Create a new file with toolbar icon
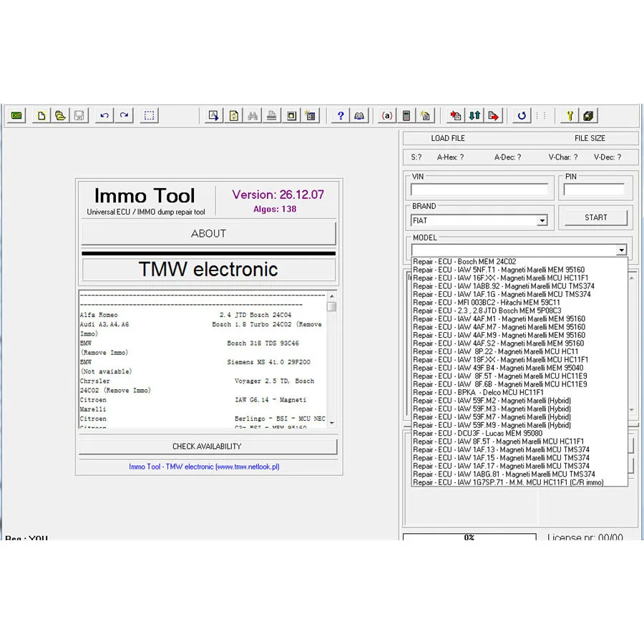 pos(42,115)
